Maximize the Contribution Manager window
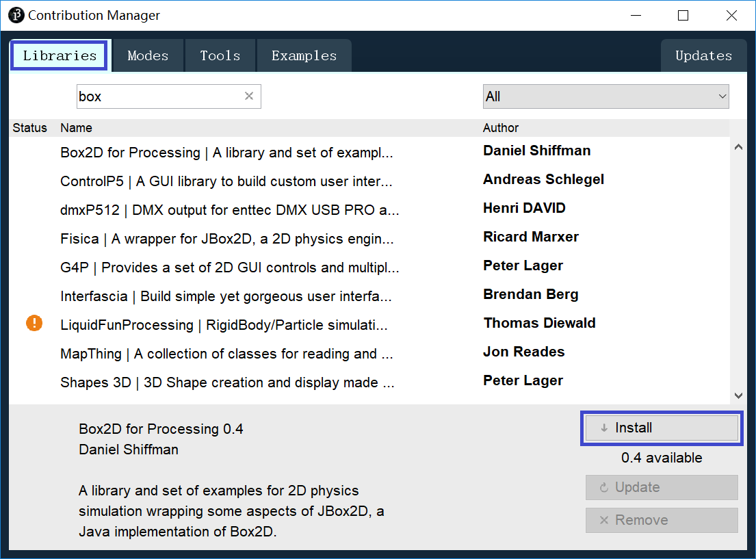The height and width of the screenshot is (559, 756). [x=683, y=15]
